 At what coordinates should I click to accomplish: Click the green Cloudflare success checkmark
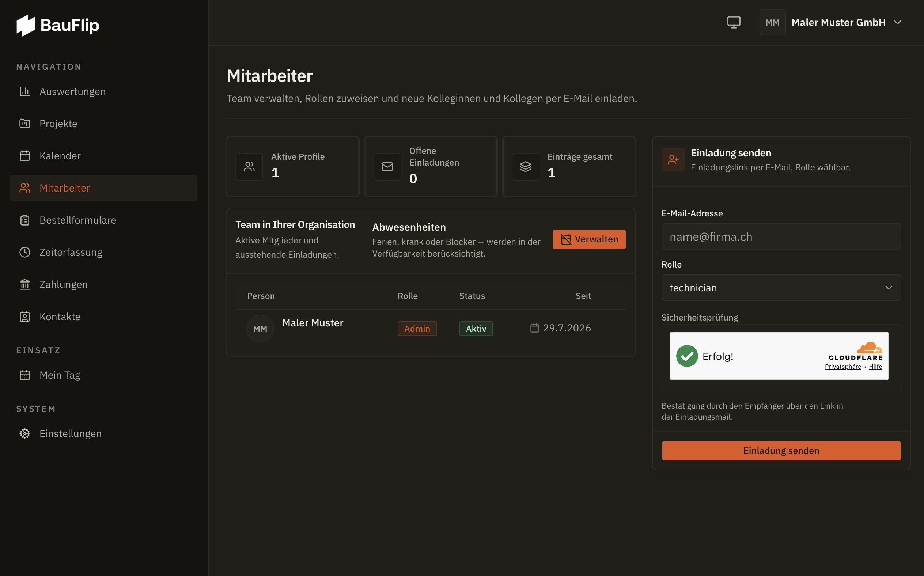687,356
